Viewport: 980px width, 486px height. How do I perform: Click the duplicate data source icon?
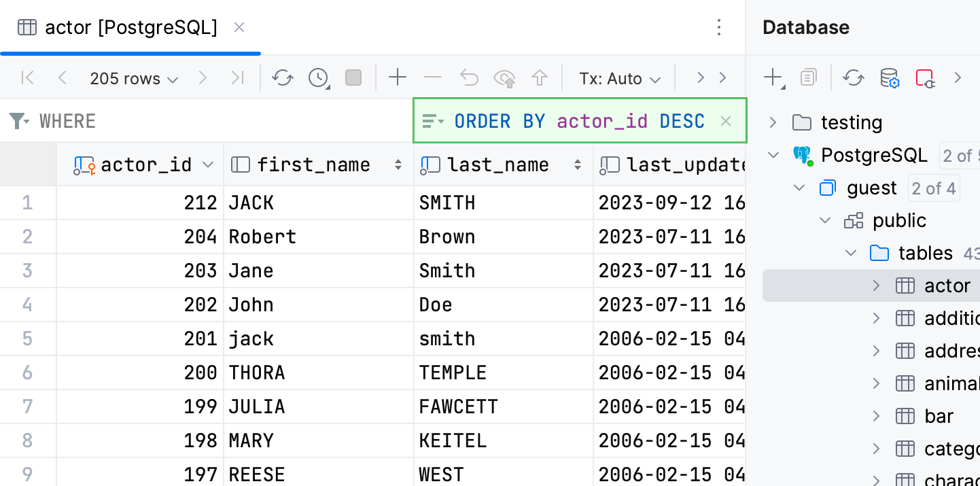click(x=808, y=77)
